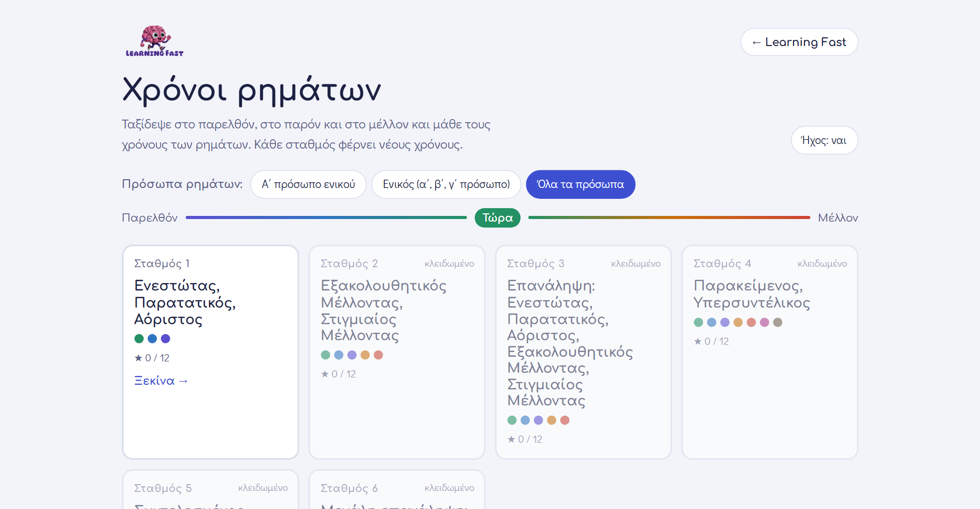
Task: Click the Σταθμός 4 card heading
Action: point(722,264)
